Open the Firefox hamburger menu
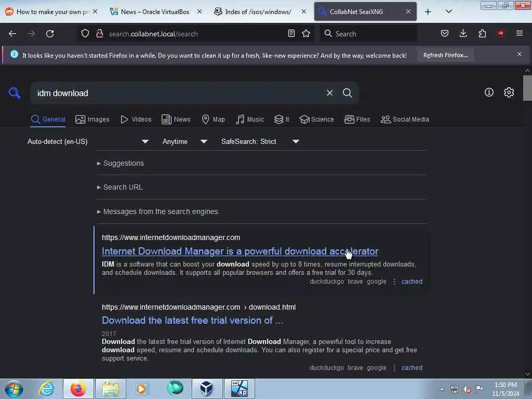 [520, 33]
